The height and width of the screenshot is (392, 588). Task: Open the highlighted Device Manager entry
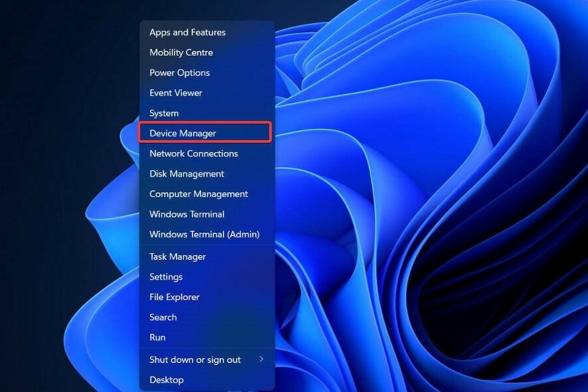(183, 133)
